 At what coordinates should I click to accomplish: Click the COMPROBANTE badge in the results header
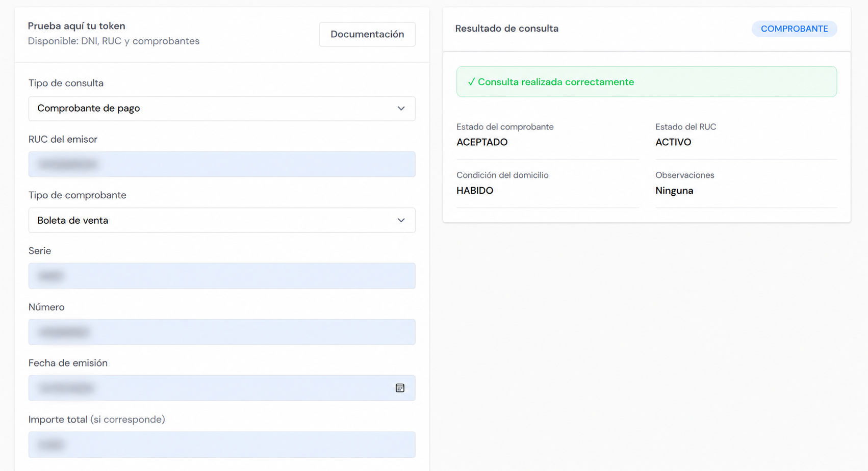point(794,29)
